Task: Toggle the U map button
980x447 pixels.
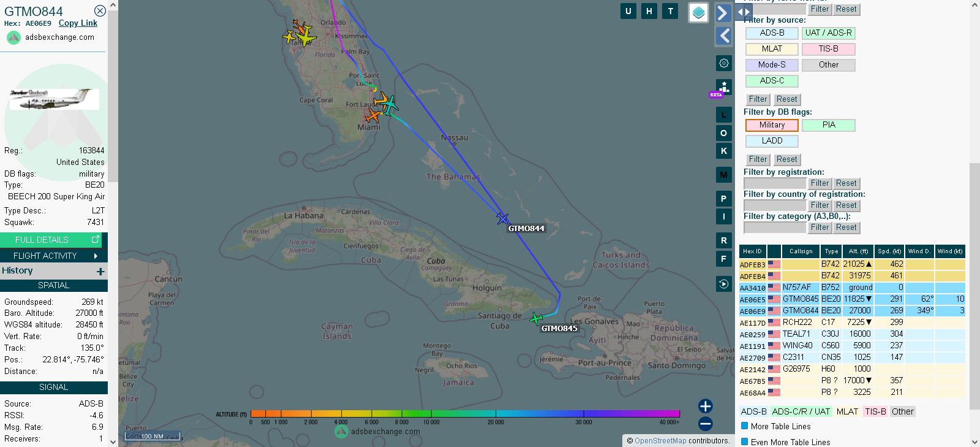Action: [628, 11]
